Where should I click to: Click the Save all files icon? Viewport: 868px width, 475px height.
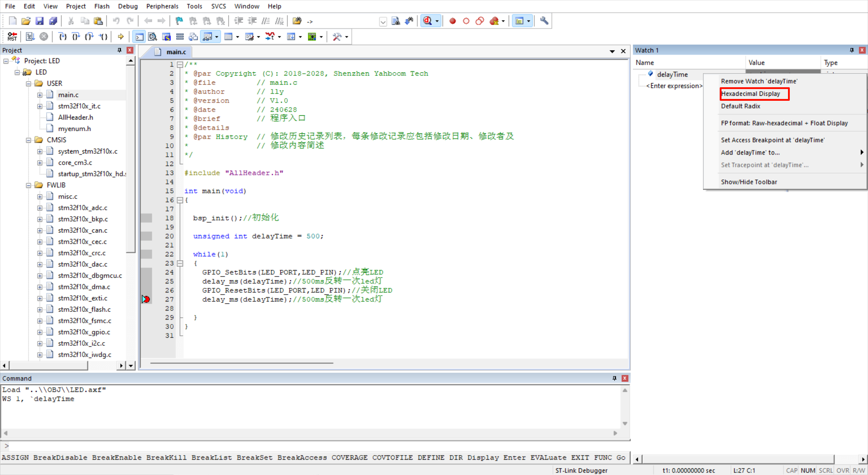(x=53, y=21)
